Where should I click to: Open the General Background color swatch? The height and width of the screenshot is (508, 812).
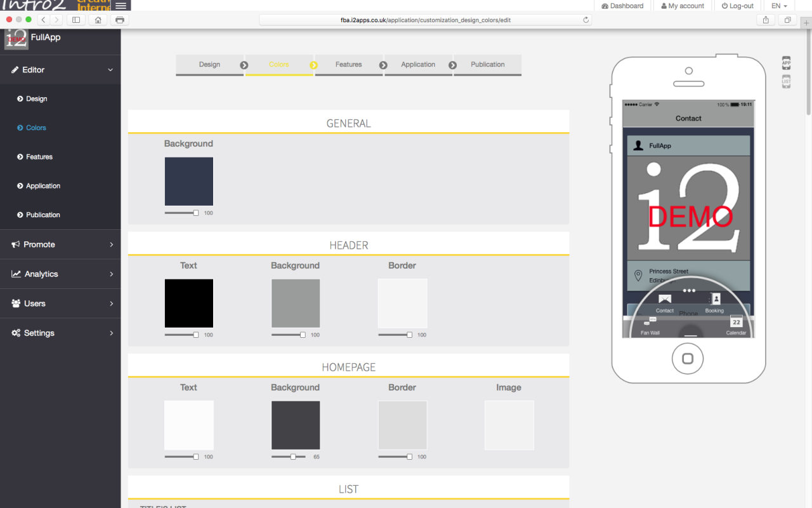(x=189, y=182)
